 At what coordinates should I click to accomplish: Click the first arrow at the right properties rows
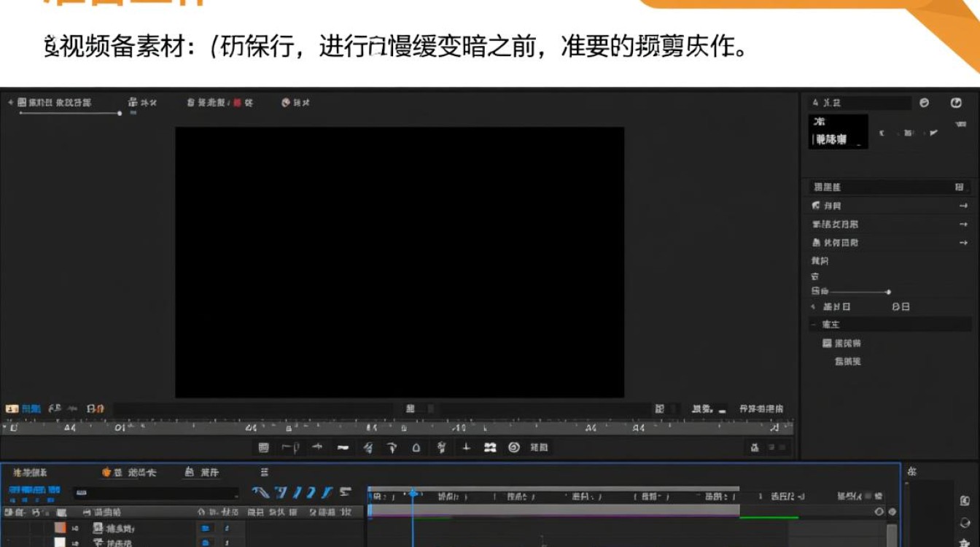point(963,206)
